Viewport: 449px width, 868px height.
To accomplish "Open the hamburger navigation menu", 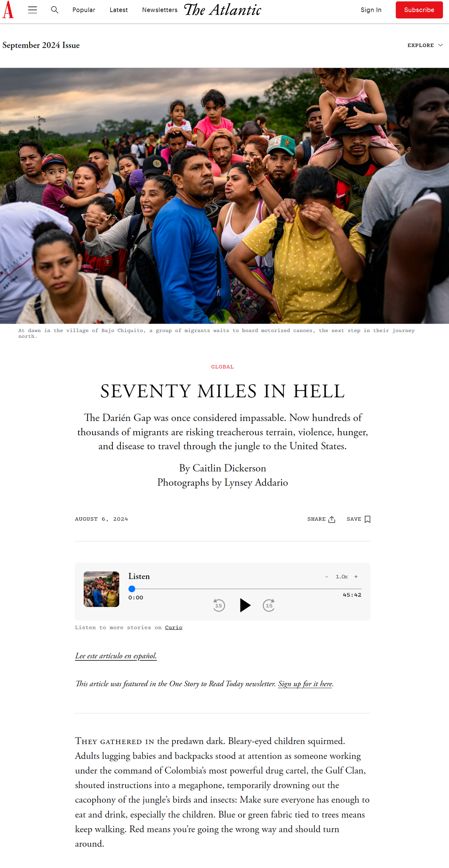I will point(33,10).
